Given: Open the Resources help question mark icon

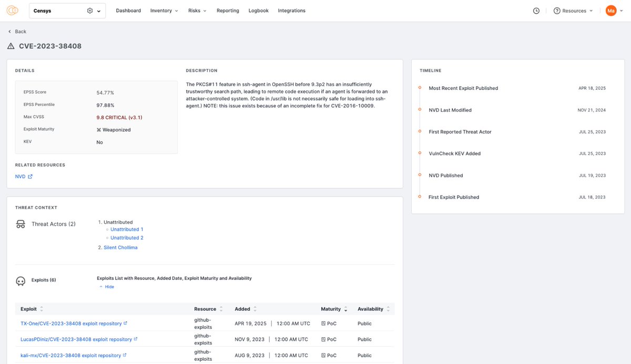Looking at the screenshot, I should click(556, 10).
